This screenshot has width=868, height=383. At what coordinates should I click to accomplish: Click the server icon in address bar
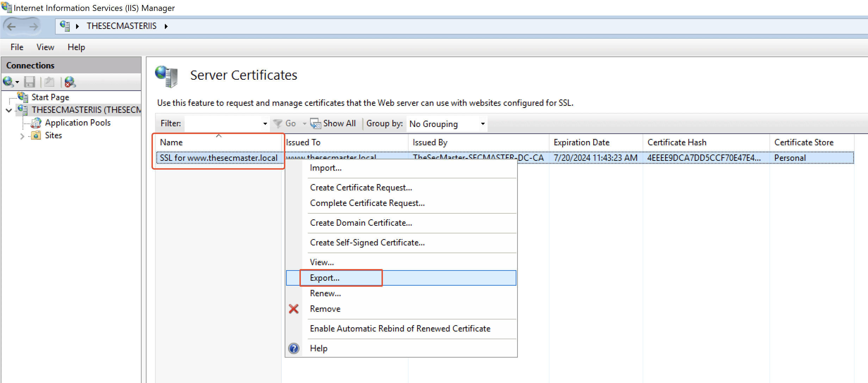pos(65,26)
